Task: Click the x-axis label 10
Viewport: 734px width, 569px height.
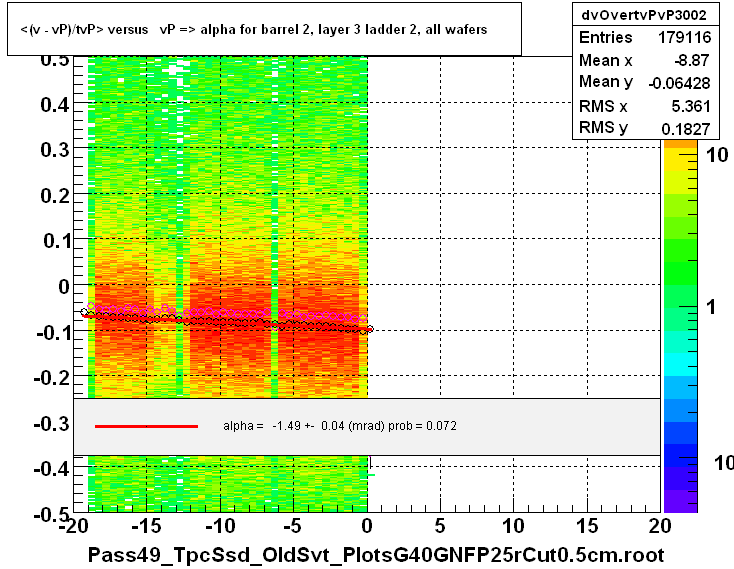Action: click(x=514, y=527)
